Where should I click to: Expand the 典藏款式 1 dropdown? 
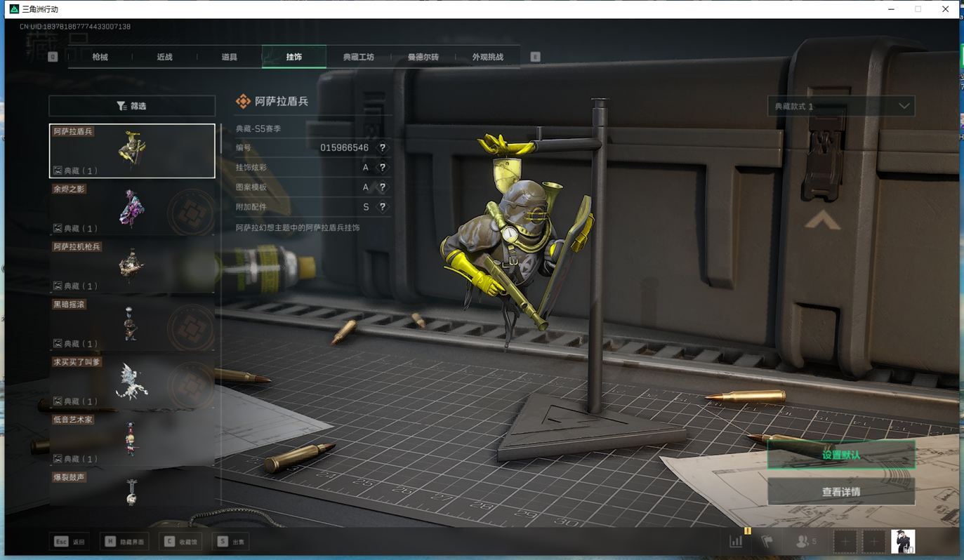840,107
